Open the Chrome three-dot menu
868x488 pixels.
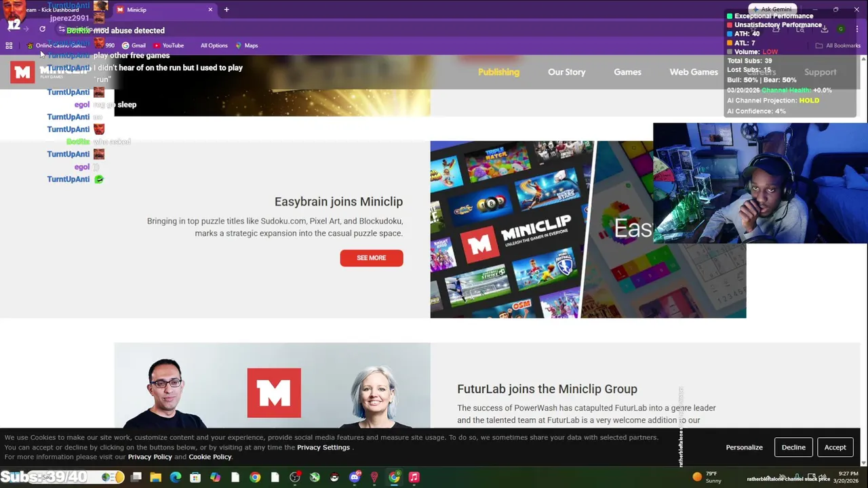(857, 29)
